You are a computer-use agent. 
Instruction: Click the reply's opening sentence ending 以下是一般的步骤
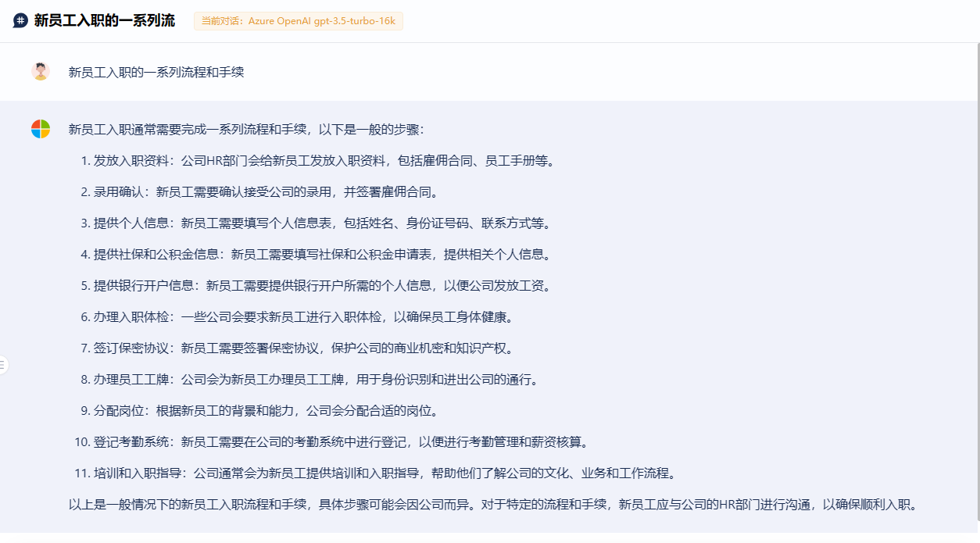coord(246,130)
